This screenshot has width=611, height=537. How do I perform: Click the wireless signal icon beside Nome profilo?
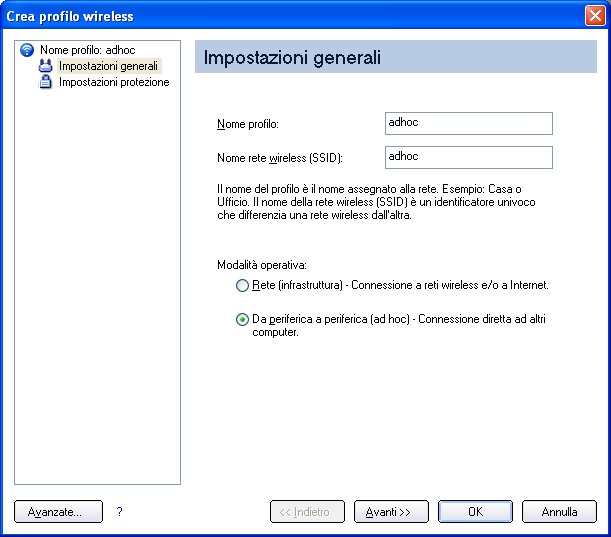click(x=27, y=50)
